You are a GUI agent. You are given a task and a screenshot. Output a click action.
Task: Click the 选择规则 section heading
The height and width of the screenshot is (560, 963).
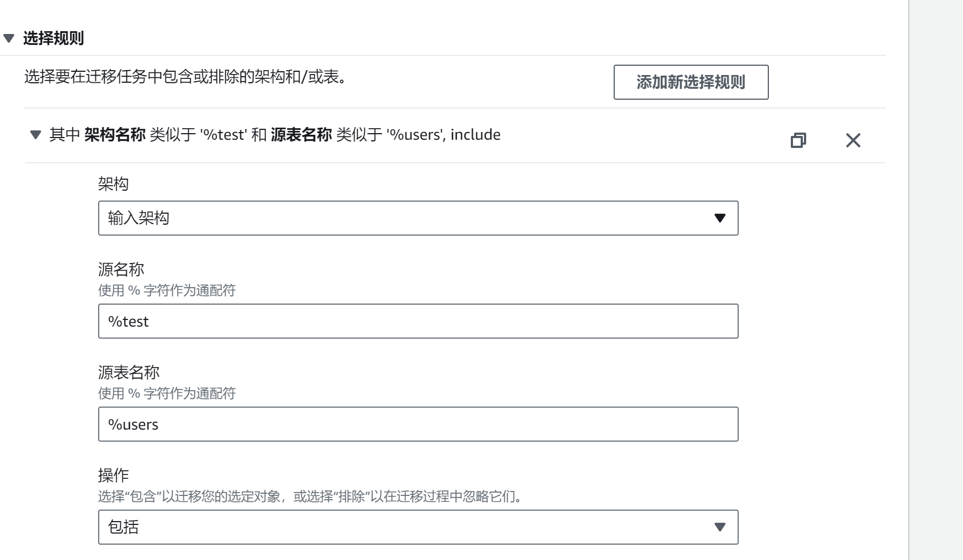53,38
